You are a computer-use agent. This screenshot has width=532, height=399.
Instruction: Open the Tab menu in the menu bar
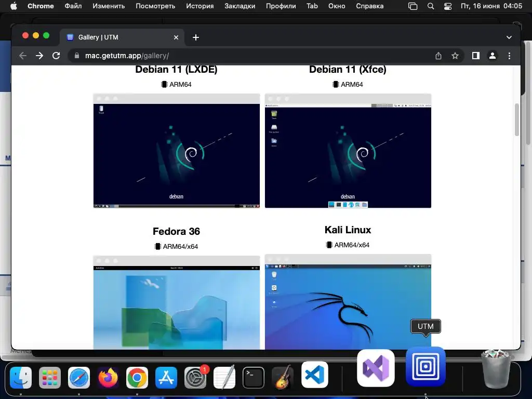point(312,6)
